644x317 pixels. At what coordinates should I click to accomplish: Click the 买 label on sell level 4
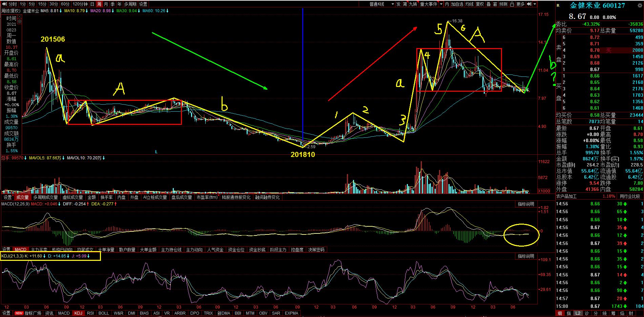[609, 50]
